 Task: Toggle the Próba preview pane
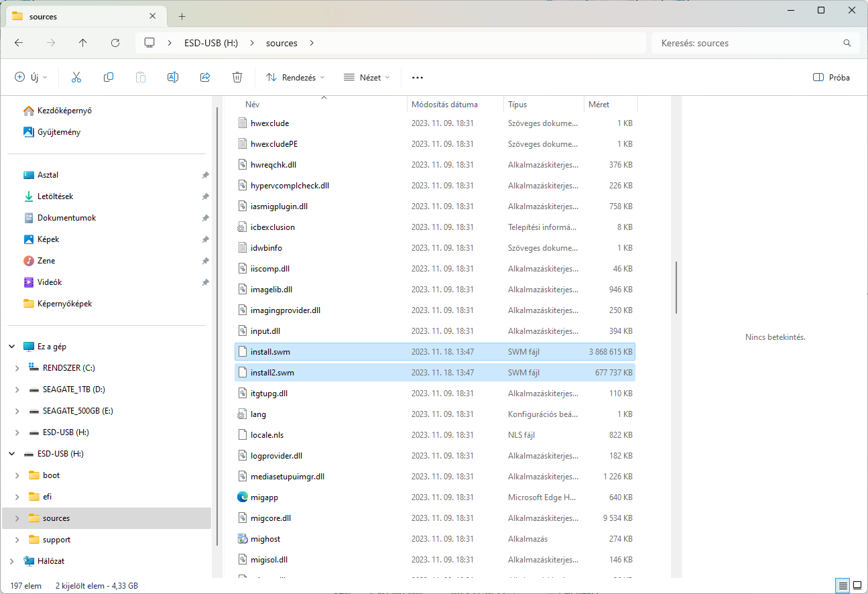tap(831, 77)
